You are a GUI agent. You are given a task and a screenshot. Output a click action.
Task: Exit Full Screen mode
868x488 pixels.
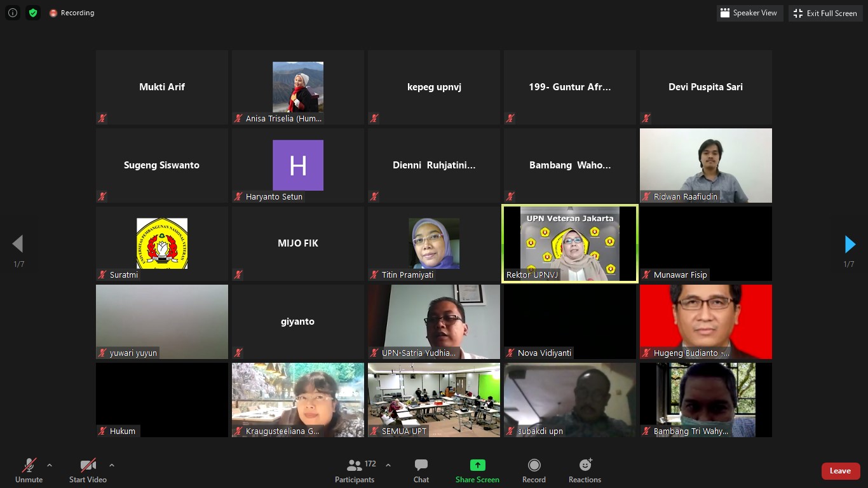click(825, 13)
